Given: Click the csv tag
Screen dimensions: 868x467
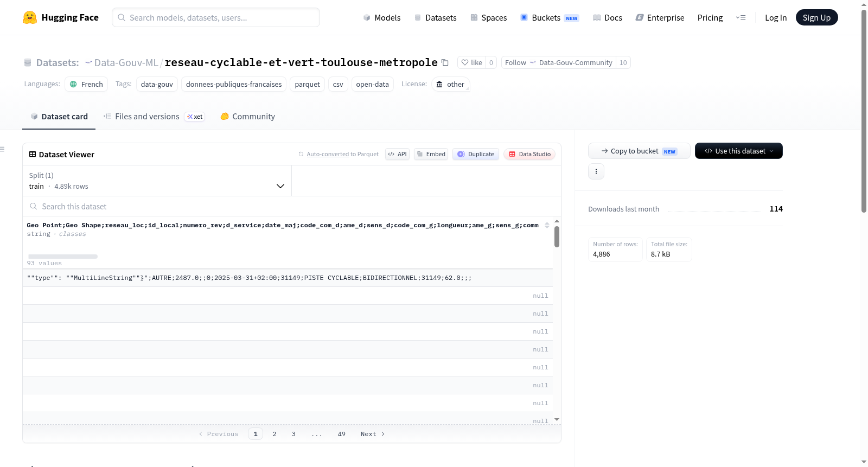Looking at the screenshot, I should 338,84.
